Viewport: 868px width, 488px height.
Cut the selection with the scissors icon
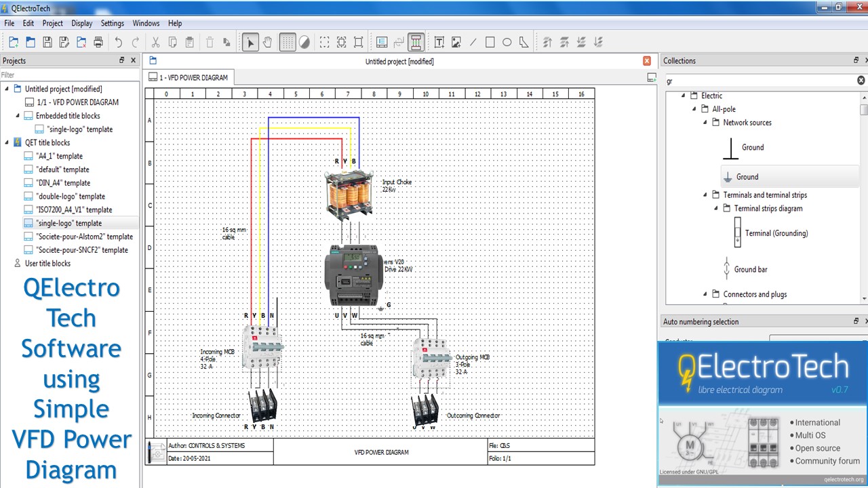[x=156, y=42]
